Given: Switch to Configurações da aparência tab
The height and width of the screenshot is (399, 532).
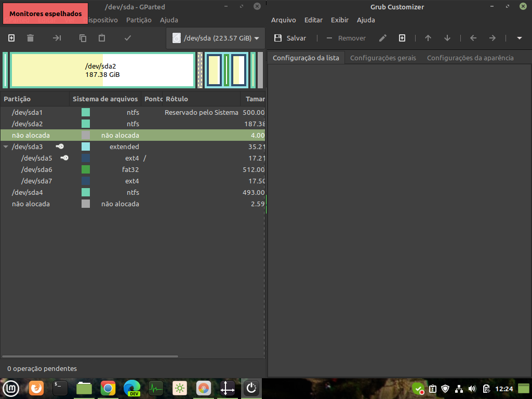Looking at the screenshot, I should coord(470,58).
